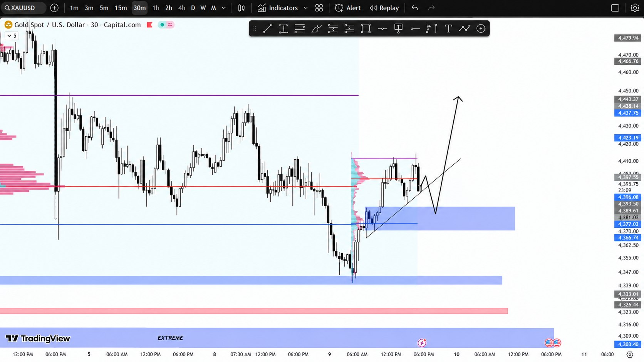Start Bar Replay mode
Image resolution: width=644 pixels, height=362 pixels.
coord(384,8)
